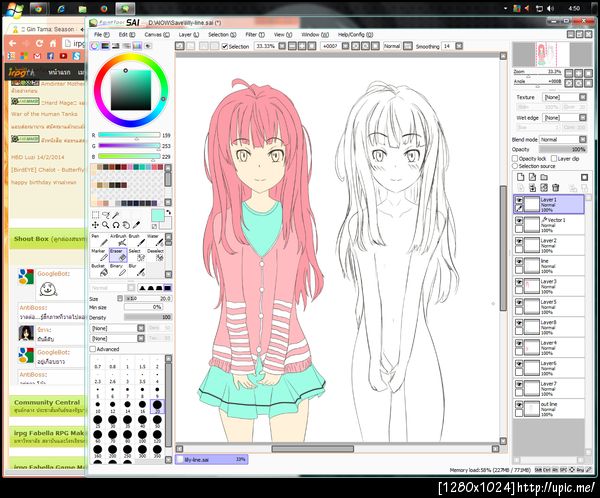
Task: Select the rectangular selection tool
Action: point(95,215)
